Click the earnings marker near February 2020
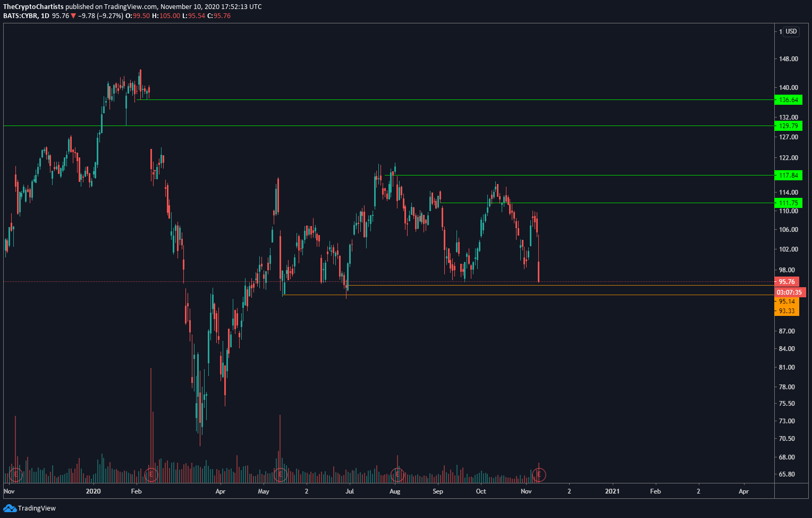The width and height of the screenshot is (812, 518). (x=151, y=474)
